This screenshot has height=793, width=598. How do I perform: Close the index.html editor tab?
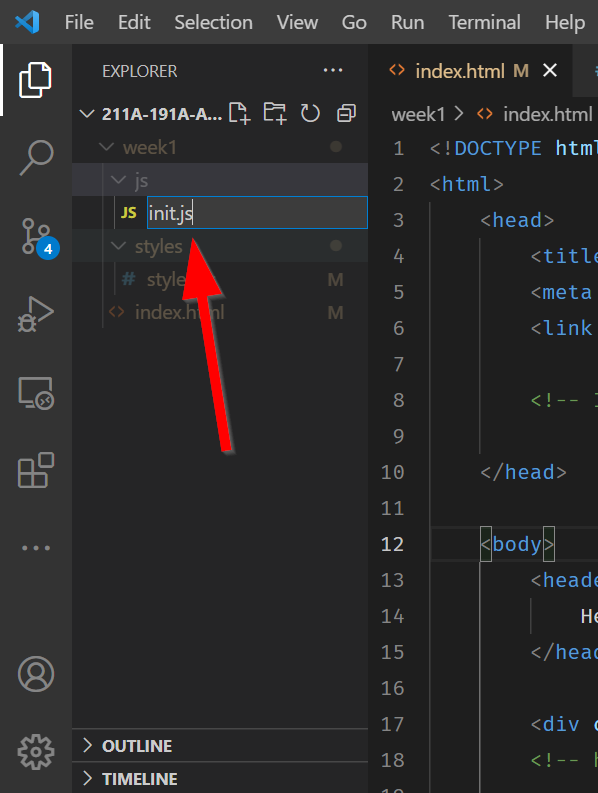[549, 70]
